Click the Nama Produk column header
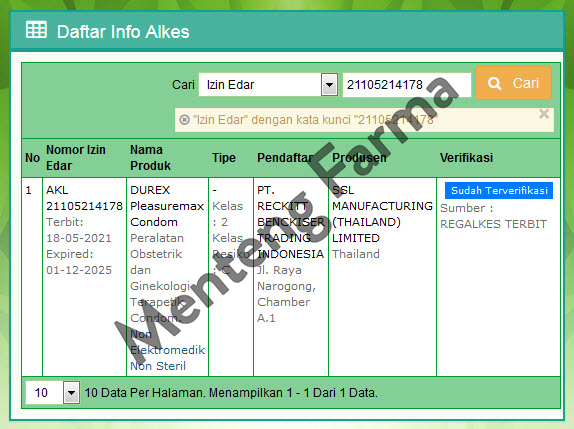Image resolution: width=574 pixels, height=429 pixels. (150, 158)
